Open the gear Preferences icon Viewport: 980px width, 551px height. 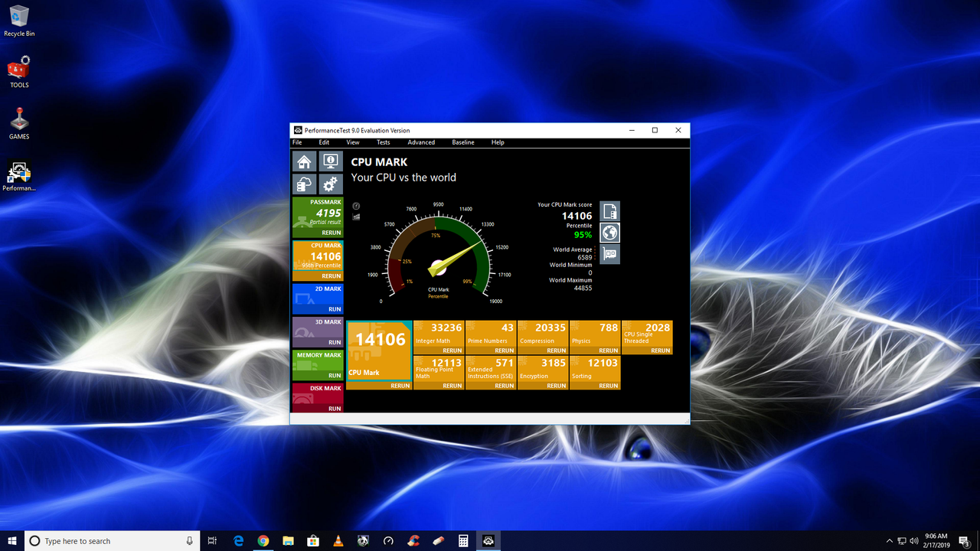(x=330, y=184)
